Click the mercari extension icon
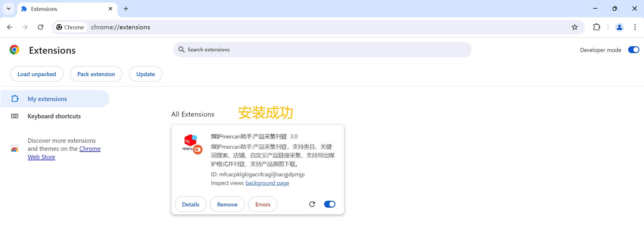The height and width of the screenshot is (226, 644). tap(192, 144)
